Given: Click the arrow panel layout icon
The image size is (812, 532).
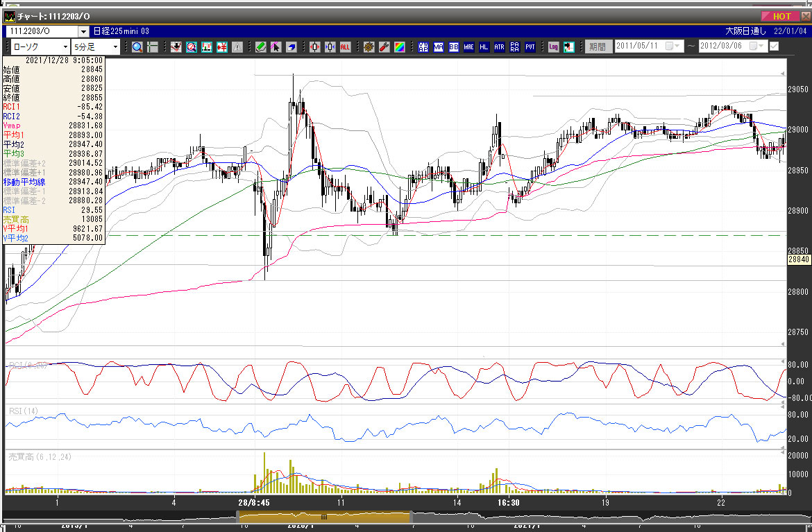Looking at the screenshot, I should click(568, 47).
